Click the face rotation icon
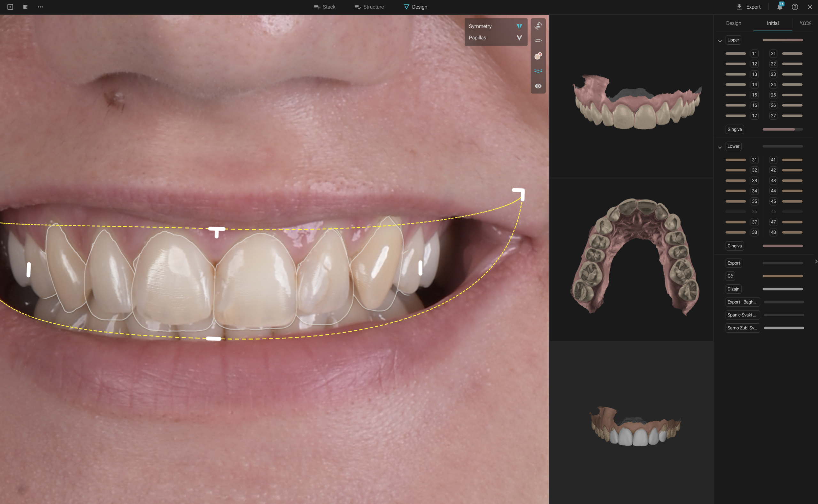The height and width of the screenshot is (504, 818). 538,26
